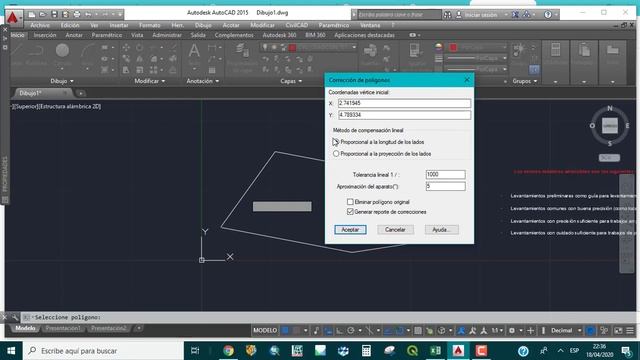Check the Eliminar polígono original box

[x=350, y=202]
